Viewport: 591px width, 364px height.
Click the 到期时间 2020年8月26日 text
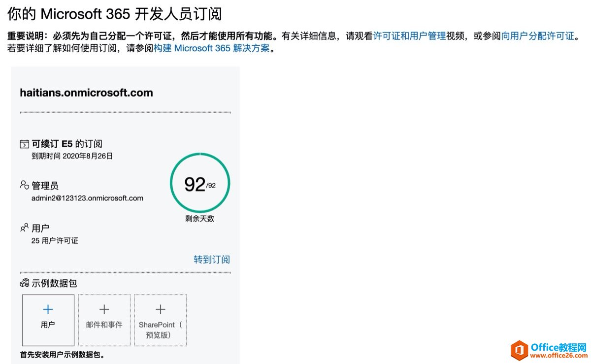point(72,156)
